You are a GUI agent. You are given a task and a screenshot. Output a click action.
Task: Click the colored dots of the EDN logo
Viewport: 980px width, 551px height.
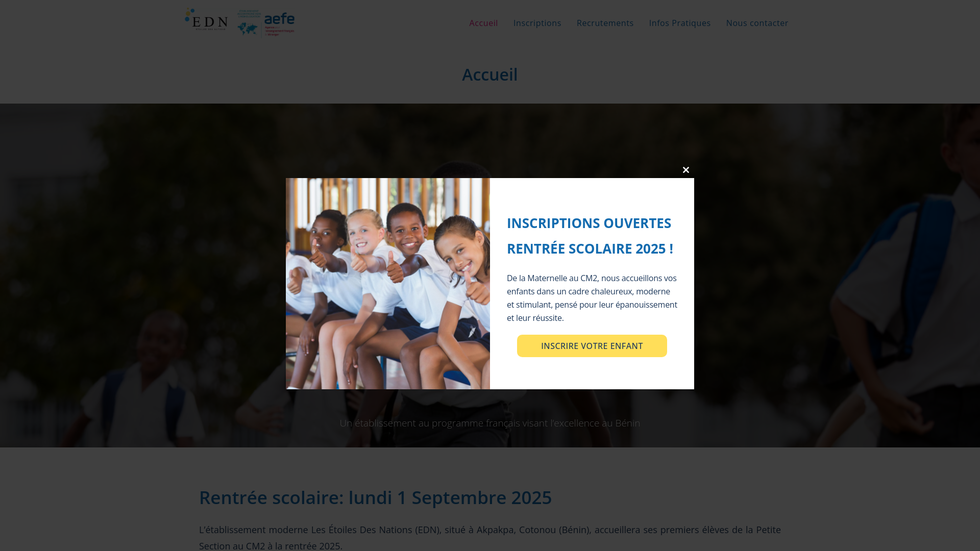pyautogui.click(x=190, y=14)
